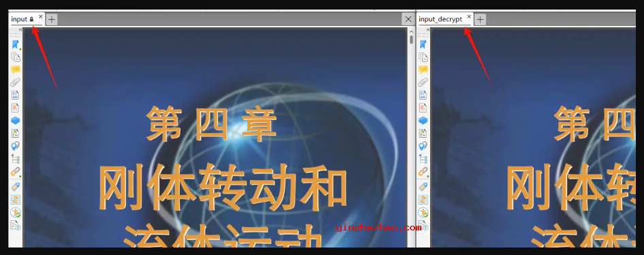Click the vertical scrollbar thumb in input pane
The image size is (644, 255).
pos(411,40)
